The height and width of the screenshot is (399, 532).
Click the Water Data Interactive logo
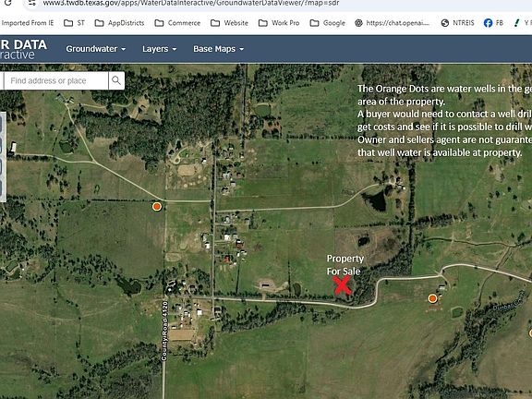pos(23,49)
